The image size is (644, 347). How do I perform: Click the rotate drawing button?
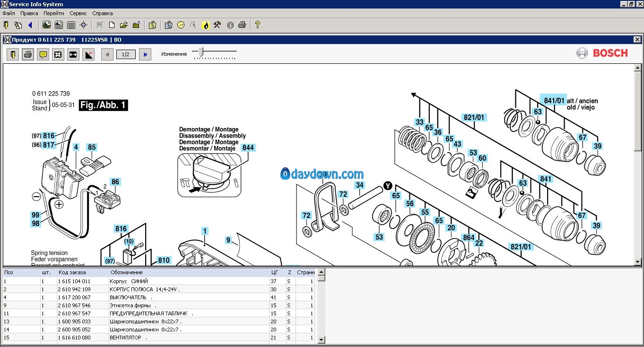click(88, 55)
